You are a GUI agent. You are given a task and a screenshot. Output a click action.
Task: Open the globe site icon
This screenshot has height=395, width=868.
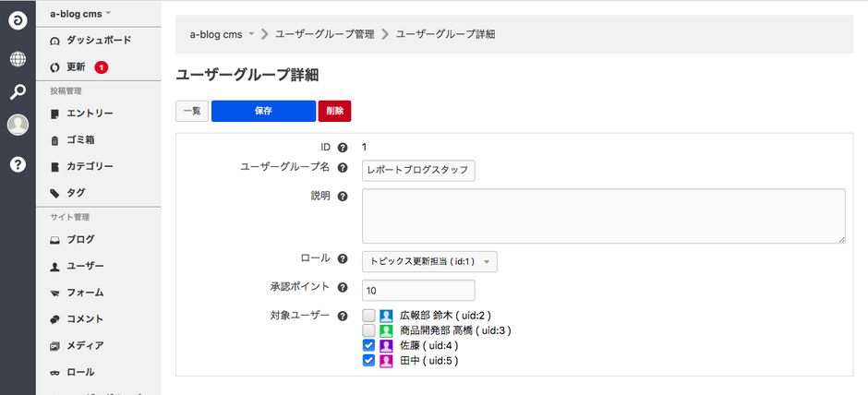[18, 59]
